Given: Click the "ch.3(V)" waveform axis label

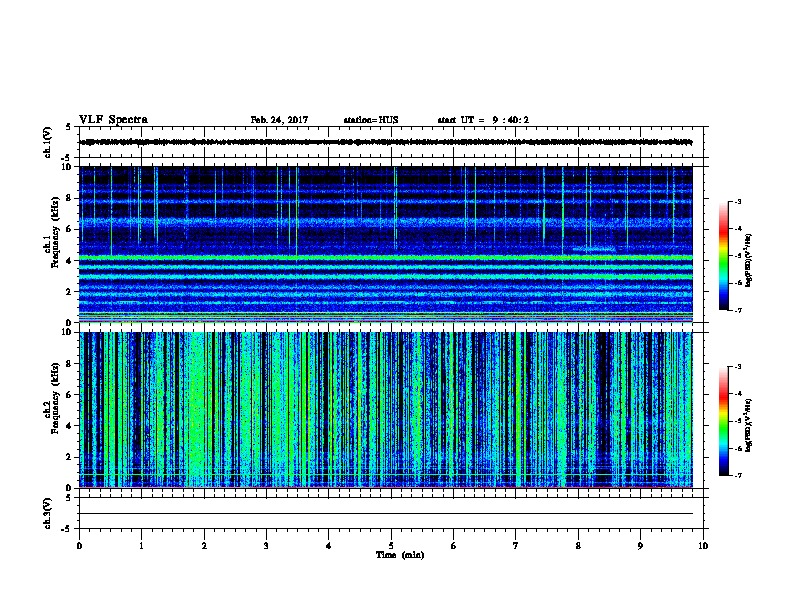Looking at the screenshot, I should 47,513.
